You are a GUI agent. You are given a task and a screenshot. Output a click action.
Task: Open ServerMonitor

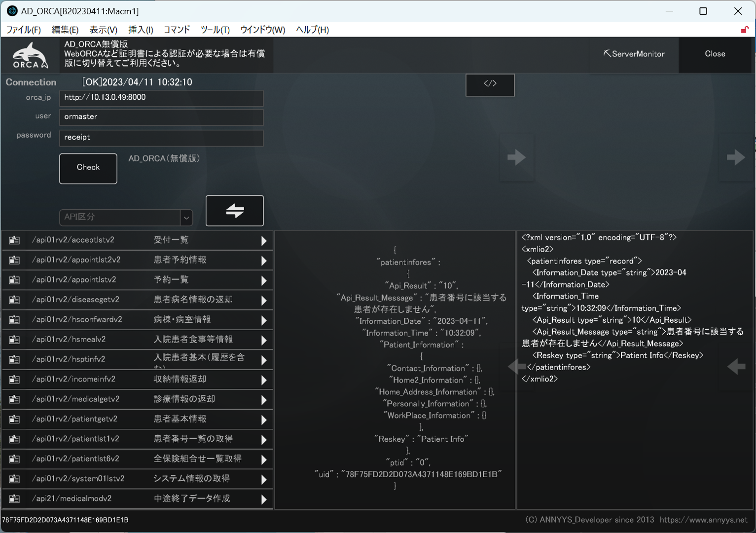tap(634, 54)
